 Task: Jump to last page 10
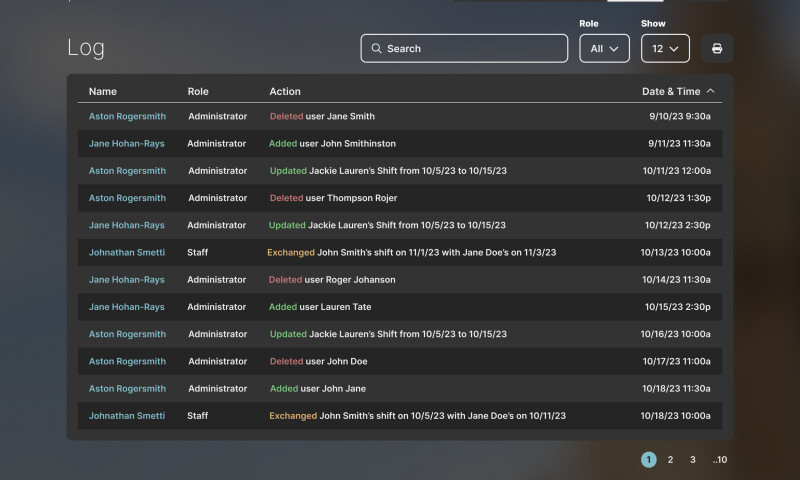point(720,460)
